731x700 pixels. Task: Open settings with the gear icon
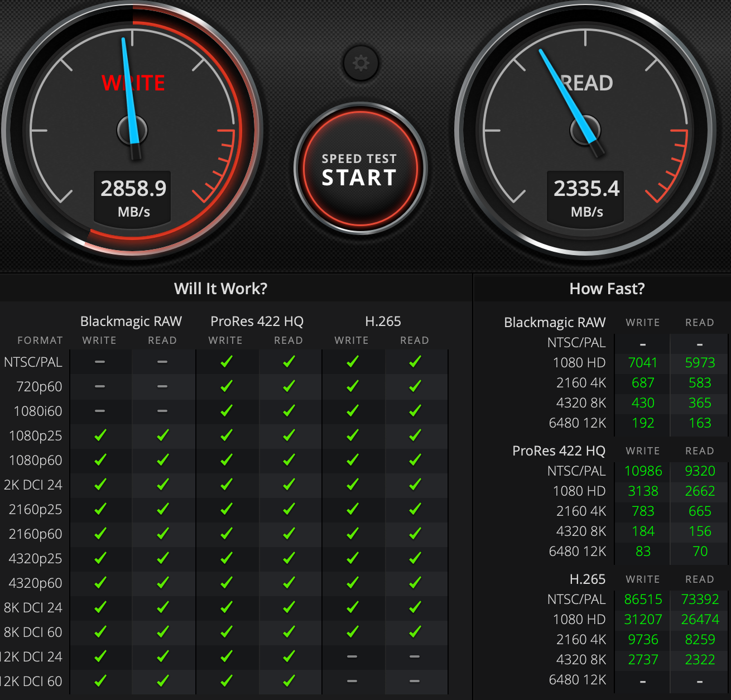tap(361, 63)
